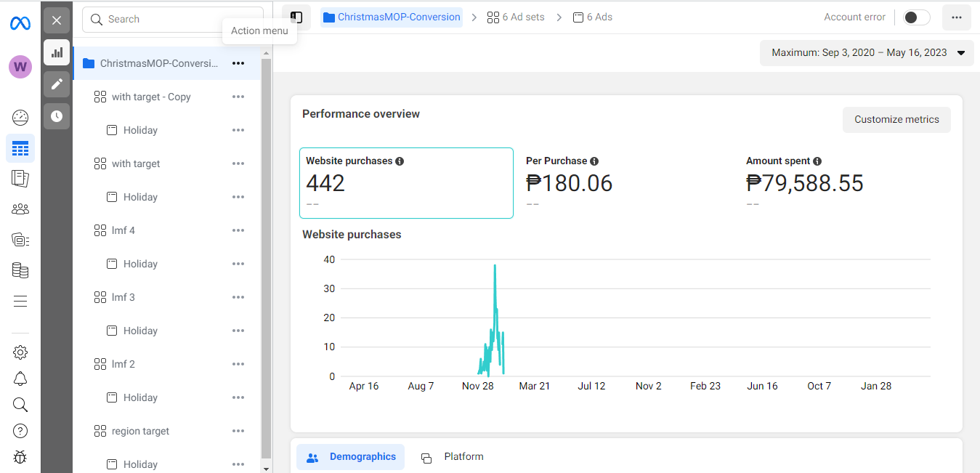The image size is (980, 473).
Task: Open Audiences people icon
Action: (x=20, y=209)
